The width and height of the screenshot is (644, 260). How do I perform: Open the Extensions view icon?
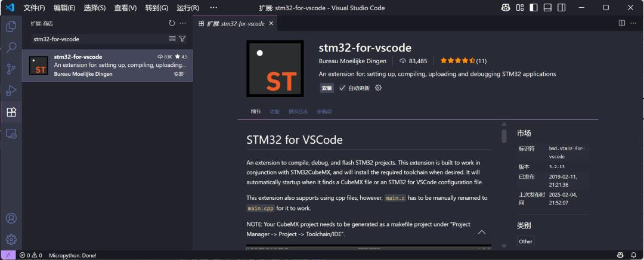(x=11, y=112)
